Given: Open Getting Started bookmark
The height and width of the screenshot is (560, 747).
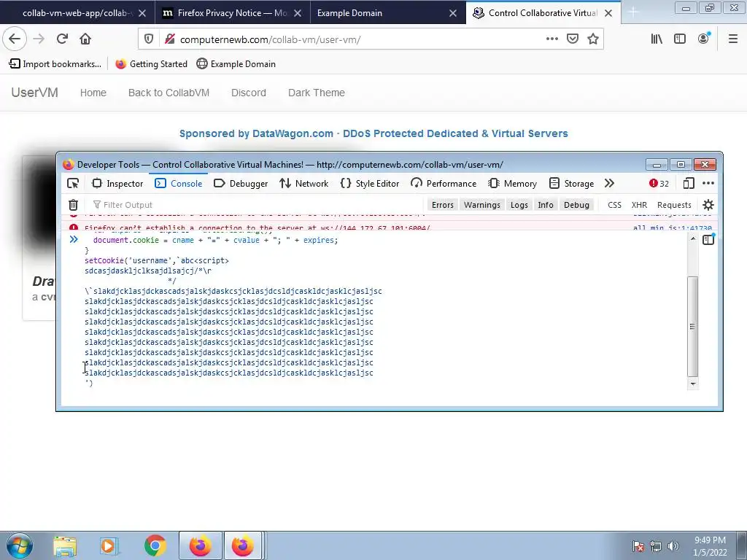Looking at the screenshot, I should click(x=152, y=64).
